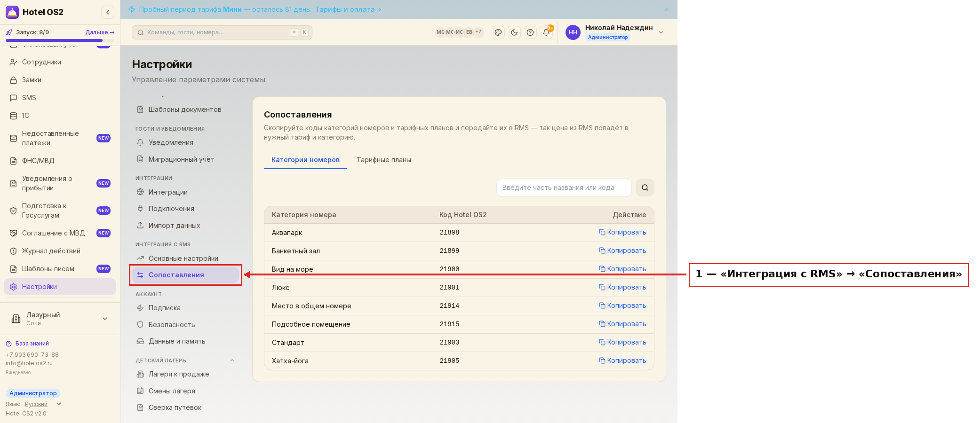Open Импорт данных settings item
This screenshot has width=980, height=423.
(185, 226)
